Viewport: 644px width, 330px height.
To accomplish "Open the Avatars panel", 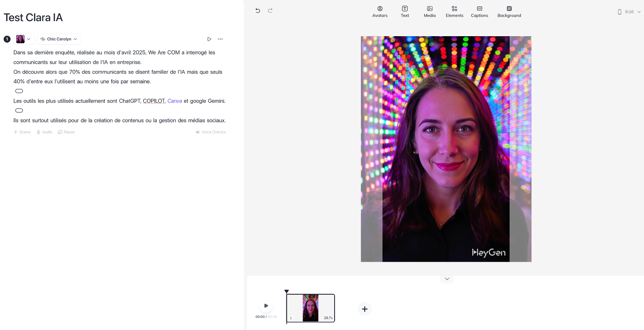I will click(380, 12).
